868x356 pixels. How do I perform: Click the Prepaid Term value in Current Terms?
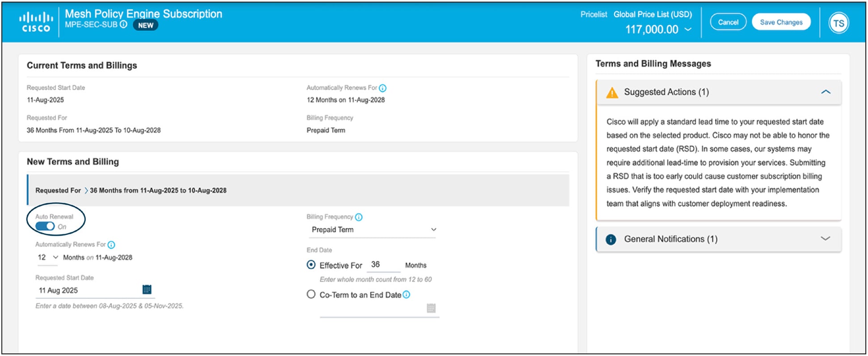click(326, 130)
